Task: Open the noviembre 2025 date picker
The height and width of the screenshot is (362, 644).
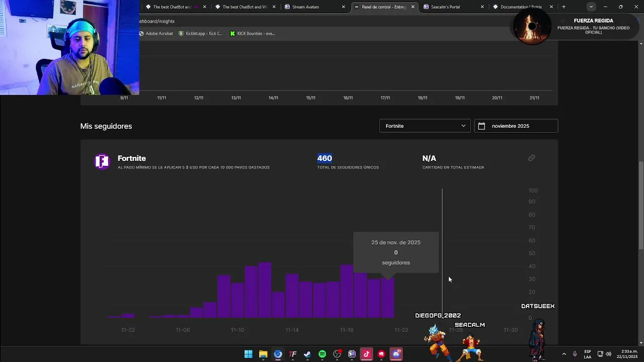Action: point(516,126)
